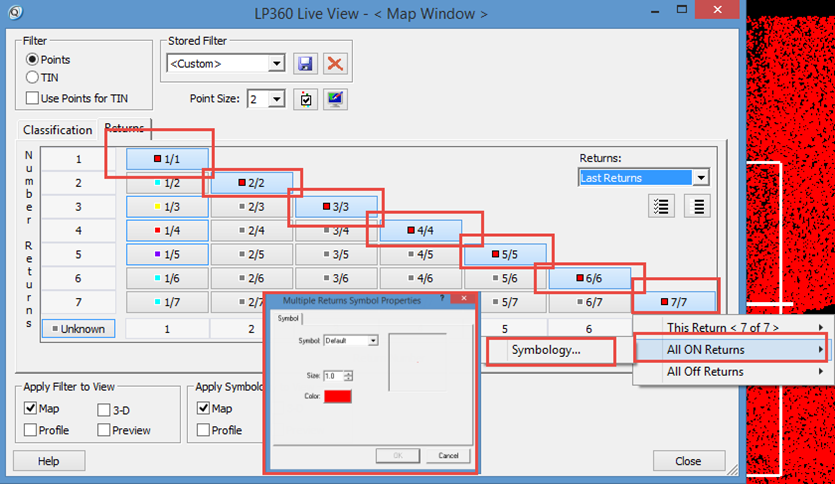
Task: Enable Use Points for TIN checkbox
Action: 32,98
